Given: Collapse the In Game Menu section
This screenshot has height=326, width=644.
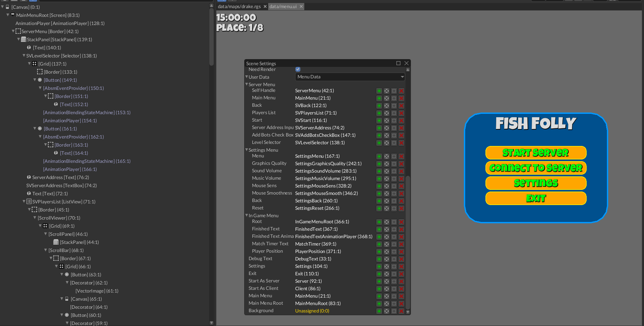Looking at the screenshot, I should pyautogui.click(x=247, y=216).
